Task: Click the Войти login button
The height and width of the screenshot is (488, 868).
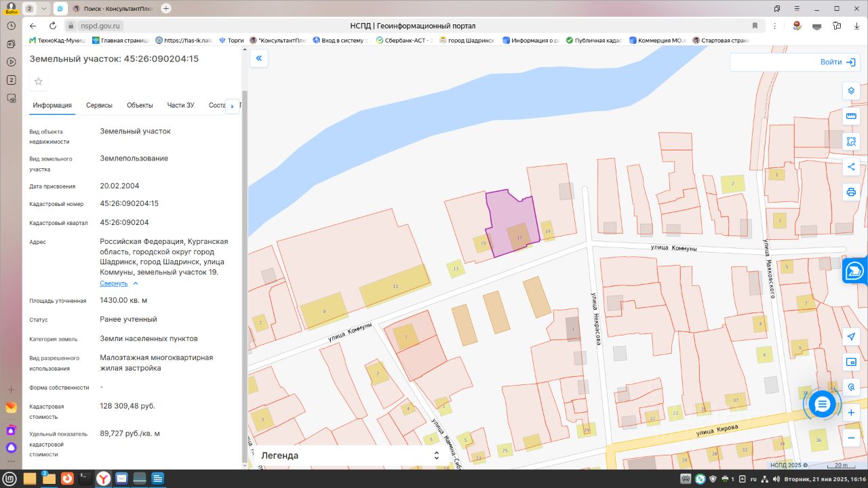Action: tap(837, 62)
